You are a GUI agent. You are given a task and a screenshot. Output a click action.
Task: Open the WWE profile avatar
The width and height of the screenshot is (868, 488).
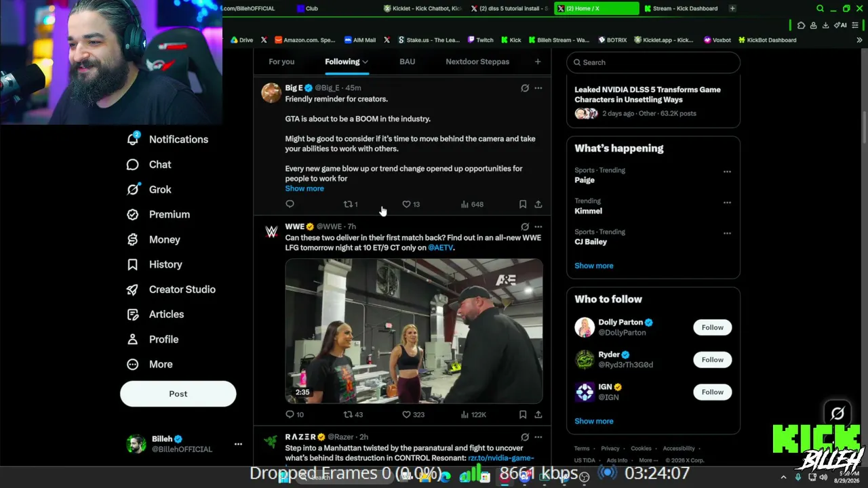click(271, 232)
